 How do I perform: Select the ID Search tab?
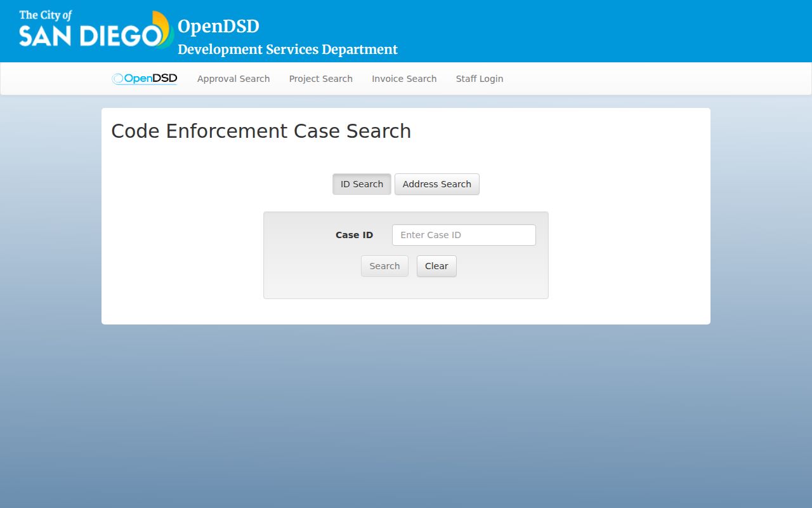362,184
